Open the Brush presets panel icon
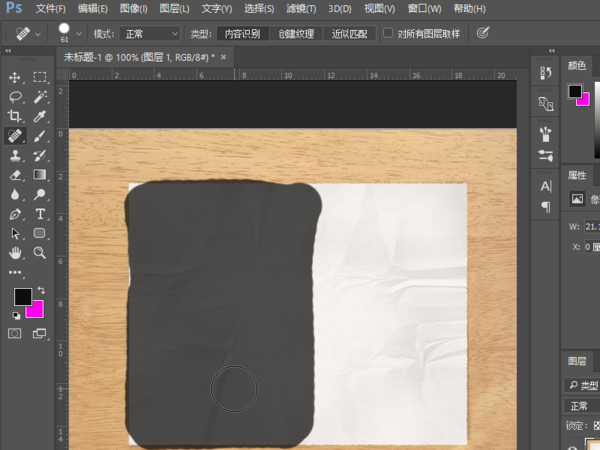 click(x=545, y=134)
